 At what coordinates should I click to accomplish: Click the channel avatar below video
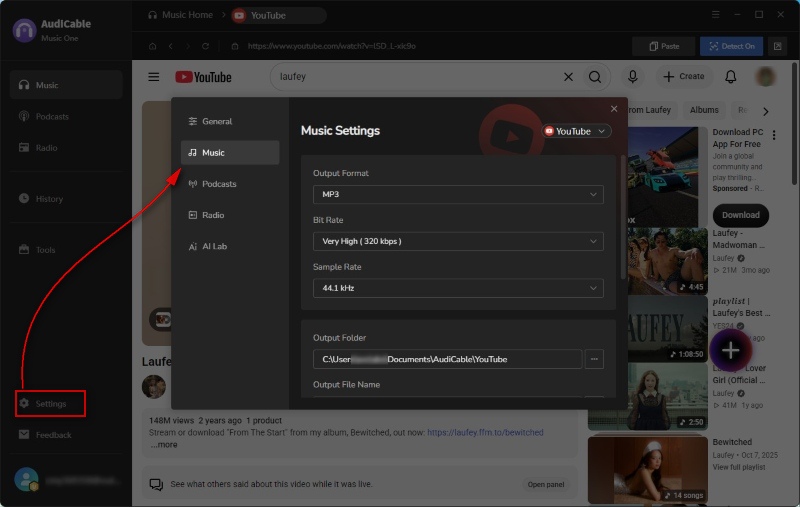pos(154,387)
